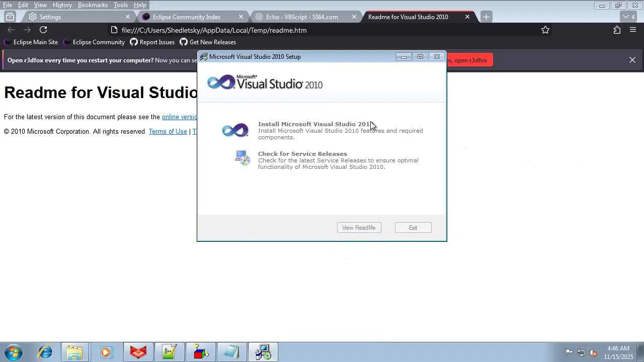Open the Bookmarks menu

pos(93,5)
